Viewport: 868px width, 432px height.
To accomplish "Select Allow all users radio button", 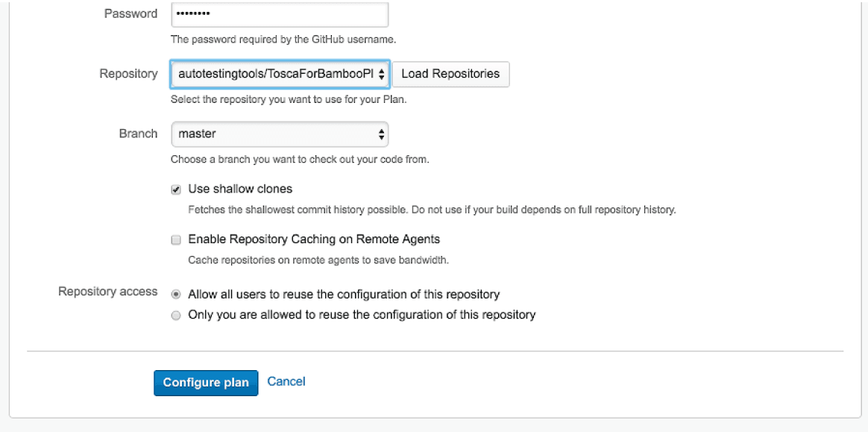I will 176,295.
